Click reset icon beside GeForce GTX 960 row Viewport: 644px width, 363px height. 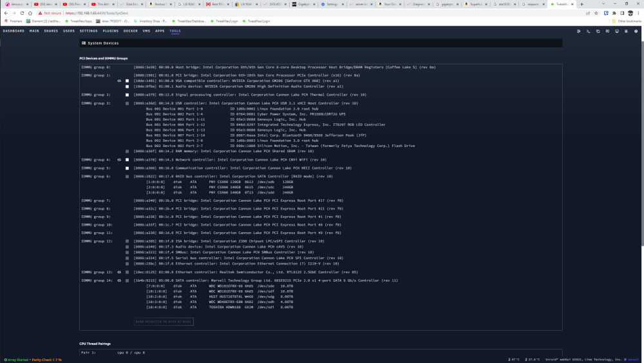119,81
